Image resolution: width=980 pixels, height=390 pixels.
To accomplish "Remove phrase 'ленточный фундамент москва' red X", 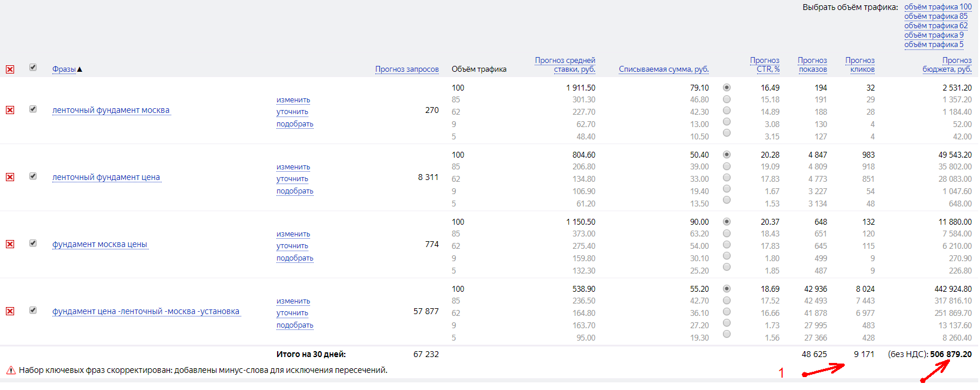I will (10, 110).
